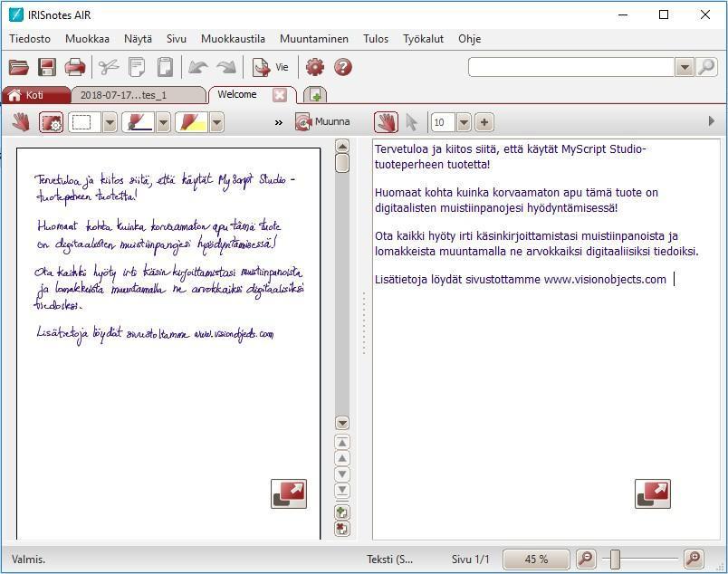Toggle the arrow pointer tool in text panel
Image resolution: width=728 pixels, height=574 pixels.
point(412,122)
